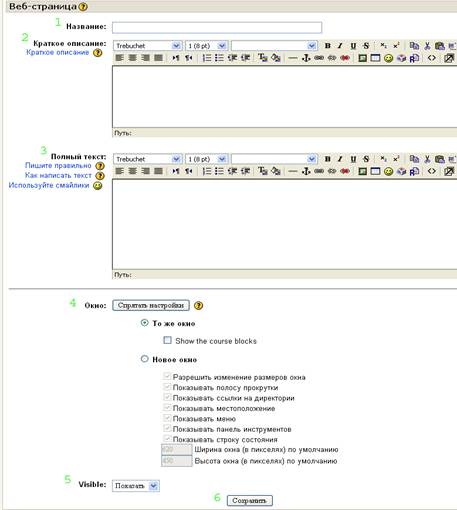Select the То же окно radio button
457x510 pixels.
pyautogui.click(x=144, y=323)
